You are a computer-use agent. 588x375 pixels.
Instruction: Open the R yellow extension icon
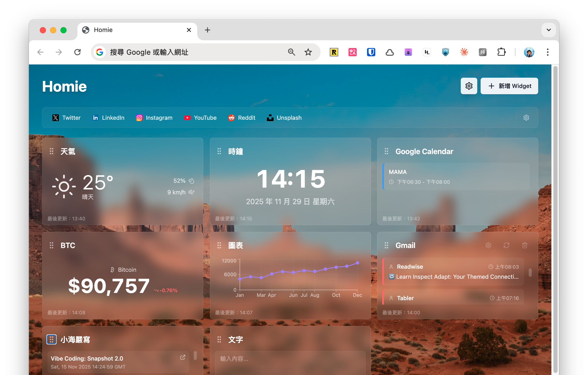pyautogui.click(x=334, y=52)
